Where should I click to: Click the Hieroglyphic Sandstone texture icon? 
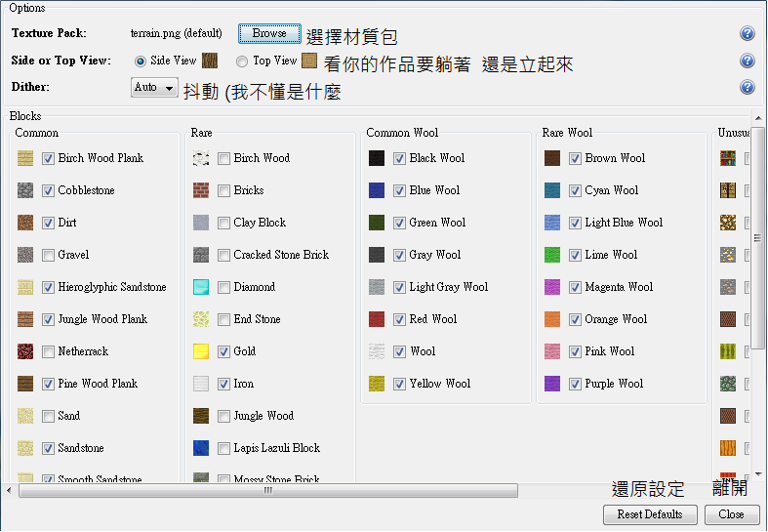click(x=25, y=287)
